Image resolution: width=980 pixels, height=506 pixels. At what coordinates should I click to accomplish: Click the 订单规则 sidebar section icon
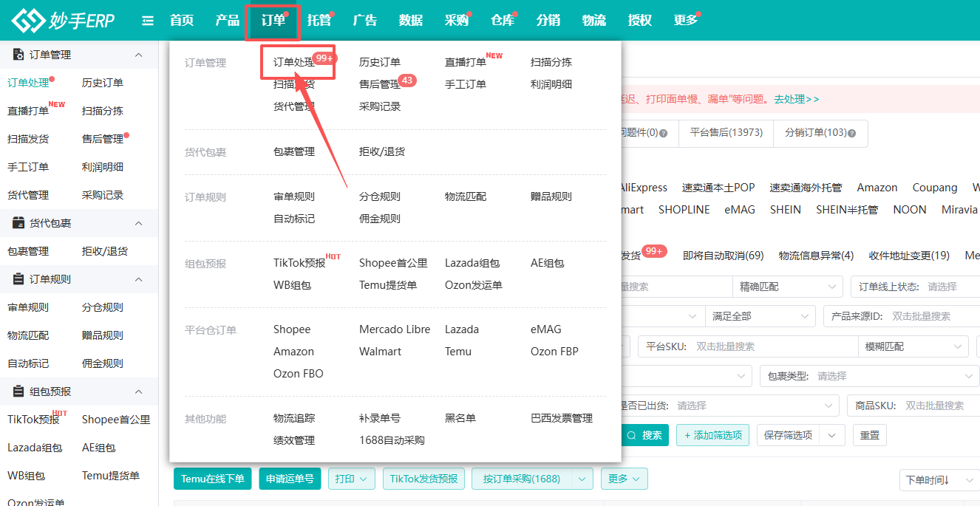click(x=18, y=279)
